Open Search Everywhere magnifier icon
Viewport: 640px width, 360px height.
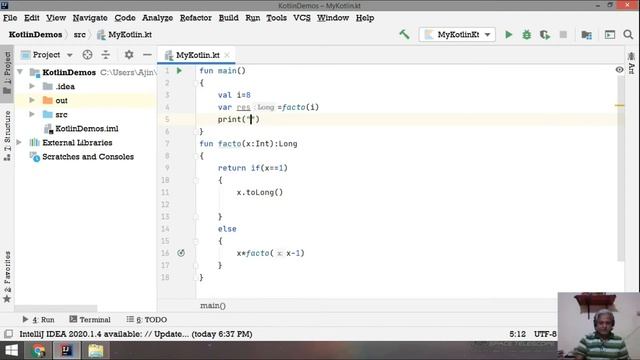tap(628, 35)
